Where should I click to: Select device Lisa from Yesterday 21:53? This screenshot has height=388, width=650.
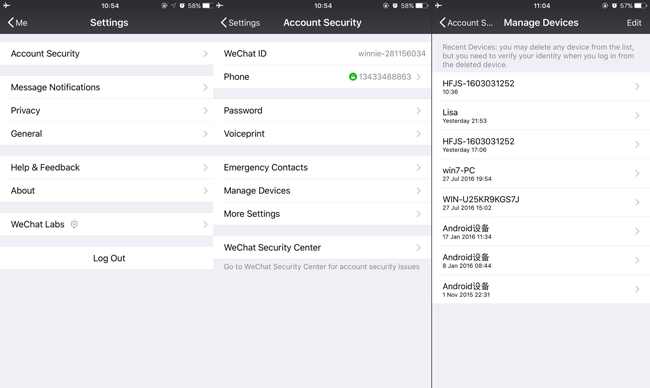click(x=541, y=116)
